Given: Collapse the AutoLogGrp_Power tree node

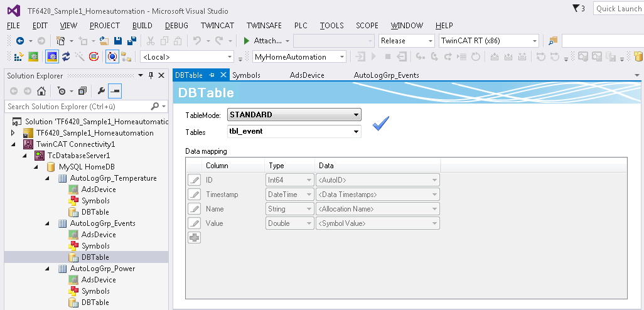Looking at the screenshot, I should click(47, 269).
